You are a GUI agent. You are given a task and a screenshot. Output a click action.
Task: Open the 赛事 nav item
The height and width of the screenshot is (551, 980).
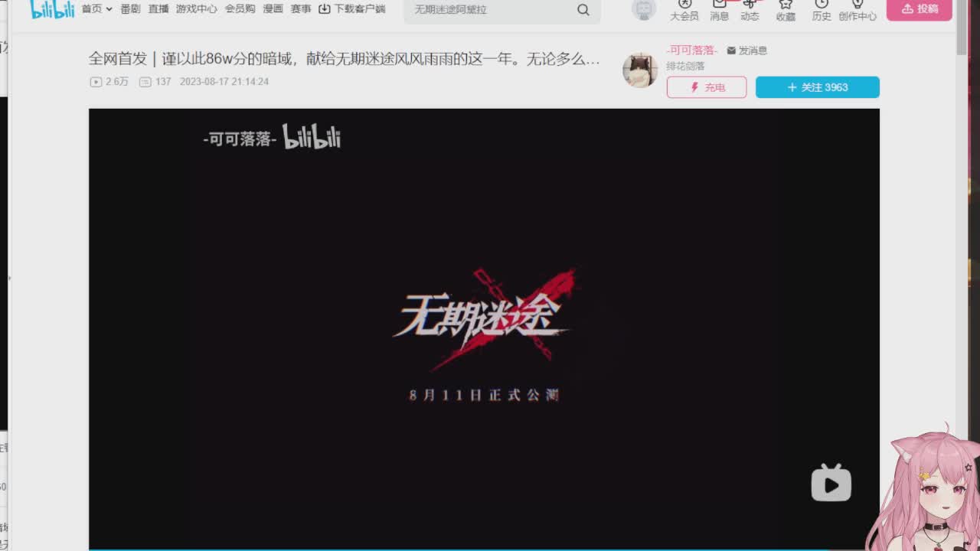(301, 9)
